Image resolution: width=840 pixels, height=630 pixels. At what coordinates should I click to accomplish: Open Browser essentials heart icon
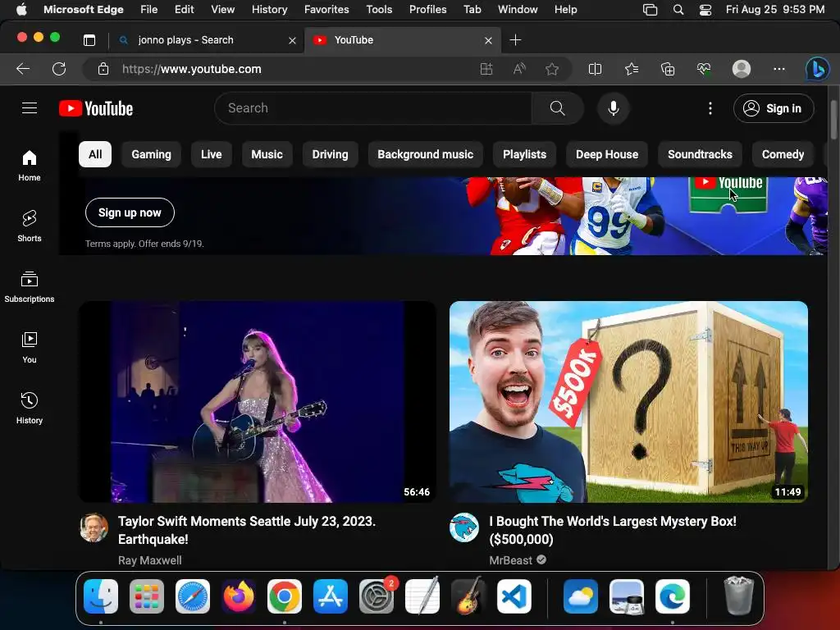click(x=703, y=69)
